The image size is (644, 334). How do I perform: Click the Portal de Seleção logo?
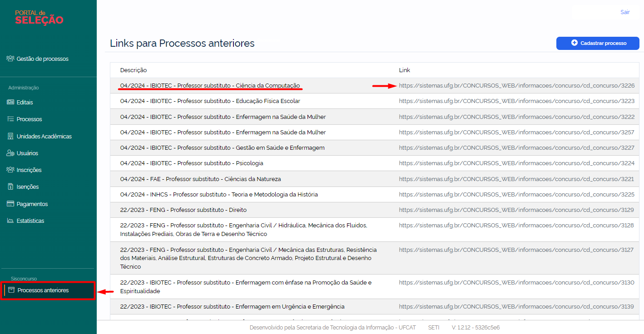[39, 17]
